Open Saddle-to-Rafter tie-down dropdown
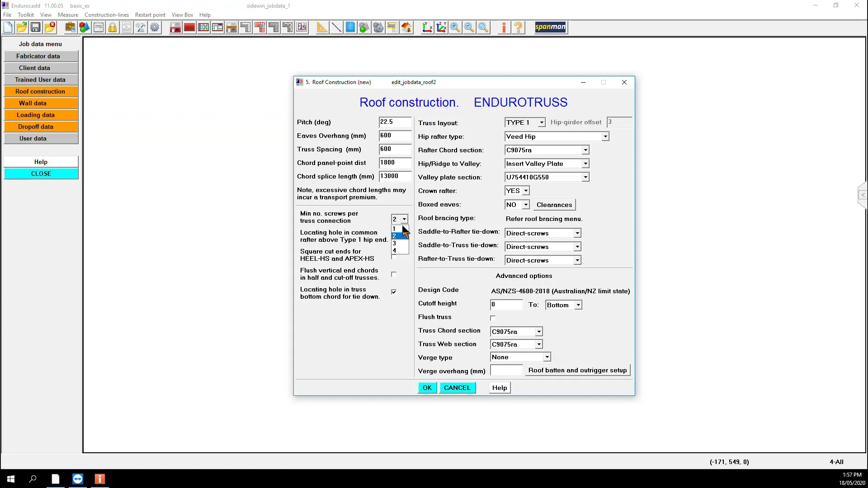 (x=577, y=233)
